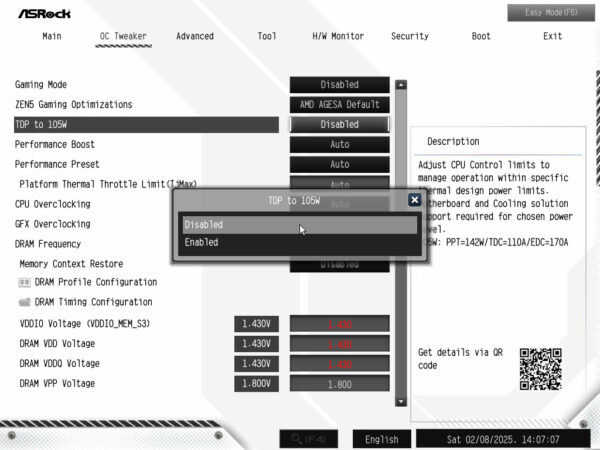Viewport: 600px width, 450px height.
Task: Open ZEN5 Gaming Optimizations dropdown
Action: pyautogui.click(x=339, y=105)
